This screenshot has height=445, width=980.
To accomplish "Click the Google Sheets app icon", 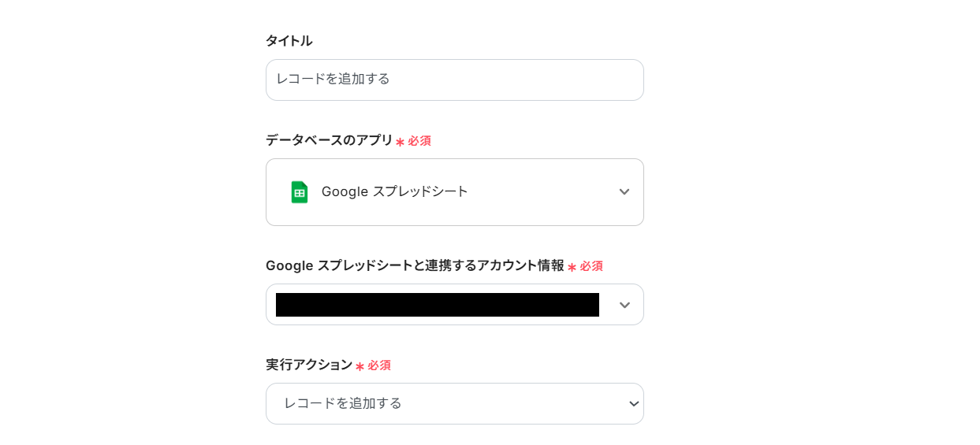I will click(299, 192).
